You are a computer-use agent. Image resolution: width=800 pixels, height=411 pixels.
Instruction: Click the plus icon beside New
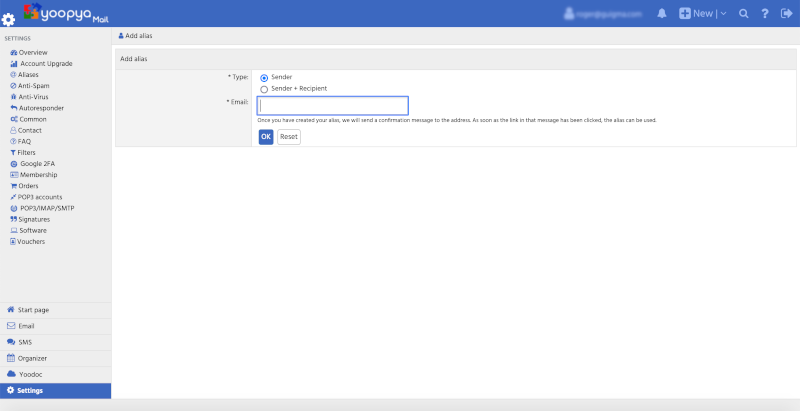coord(685,14)
